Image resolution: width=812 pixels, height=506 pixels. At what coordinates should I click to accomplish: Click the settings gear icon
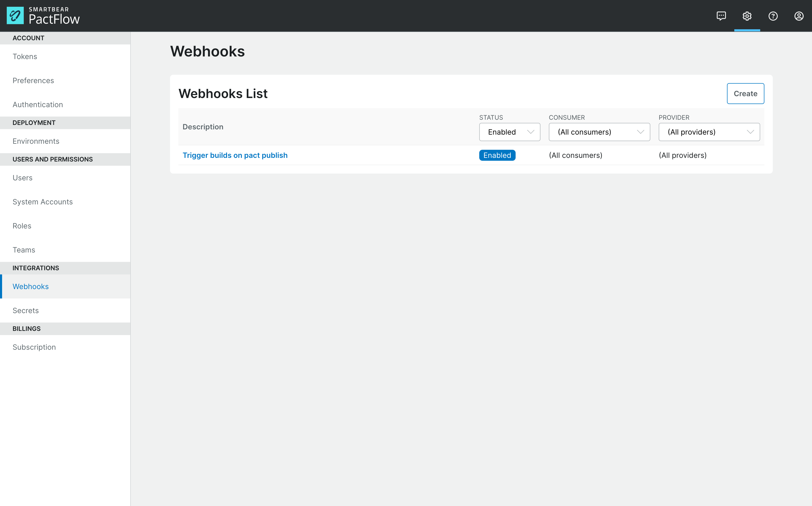pyautogui.click(x=747, y=16)
